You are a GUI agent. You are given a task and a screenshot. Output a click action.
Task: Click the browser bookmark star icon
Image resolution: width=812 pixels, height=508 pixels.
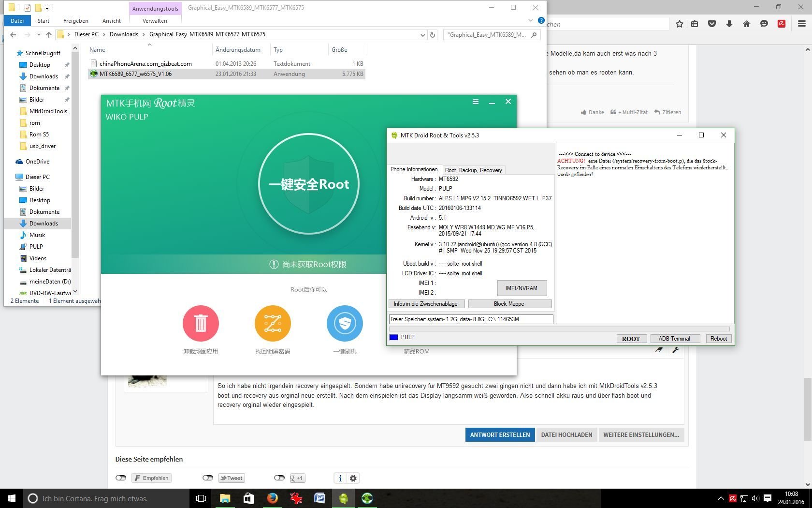click(x=680, y=24)
